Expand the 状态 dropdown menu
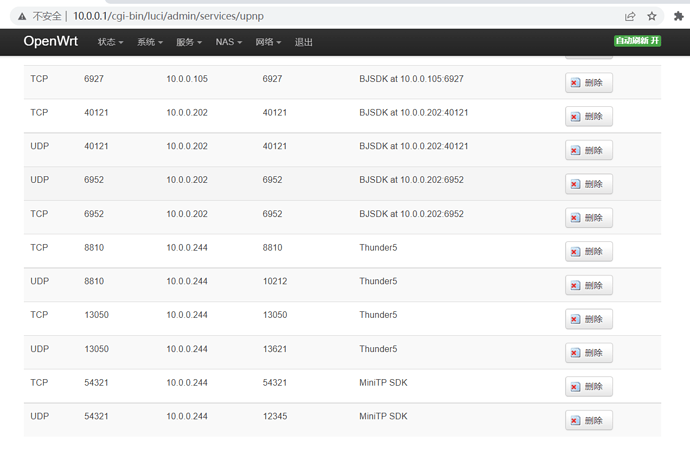This screenshot has width=690, height=454. (x=110, y=42)
